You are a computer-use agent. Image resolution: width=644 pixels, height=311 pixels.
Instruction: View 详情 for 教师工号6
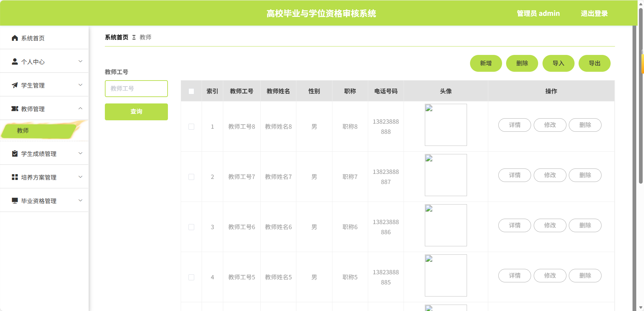(515, 225)
